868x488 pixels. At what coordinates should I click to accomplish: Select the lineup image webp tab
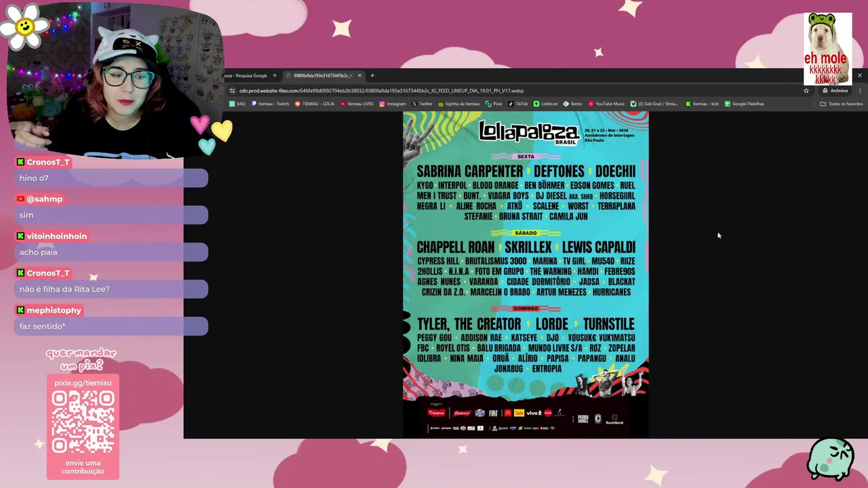(x=324, y=75)
